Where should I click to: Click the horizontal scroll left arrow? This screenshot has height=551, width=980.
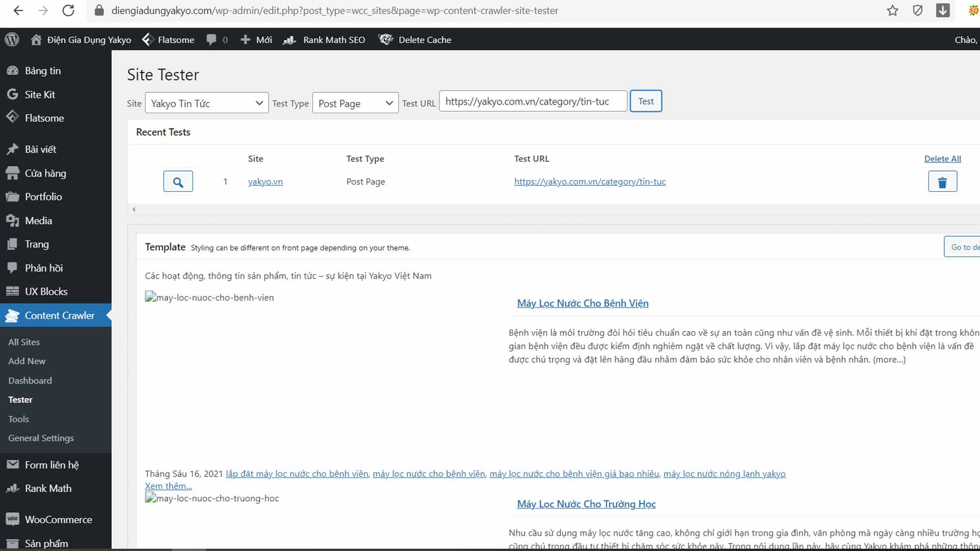(x=134, y=209)
